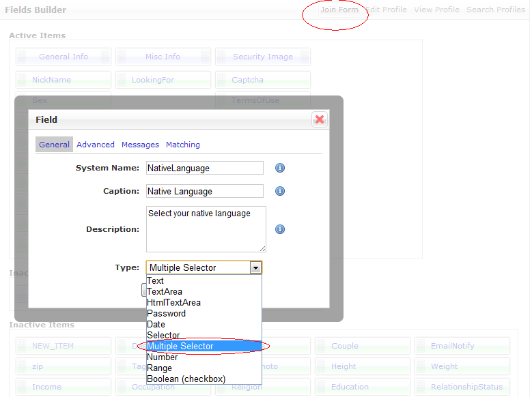Open the Messages tab
Screen dimensions: 532x397
140,145
